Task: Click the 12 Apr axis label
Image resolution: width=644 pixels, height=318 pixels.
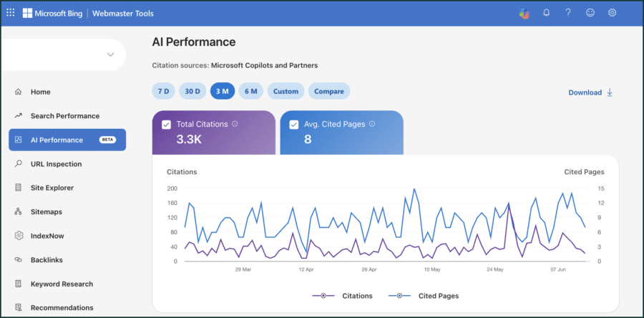Action: [x=306, y=269]
